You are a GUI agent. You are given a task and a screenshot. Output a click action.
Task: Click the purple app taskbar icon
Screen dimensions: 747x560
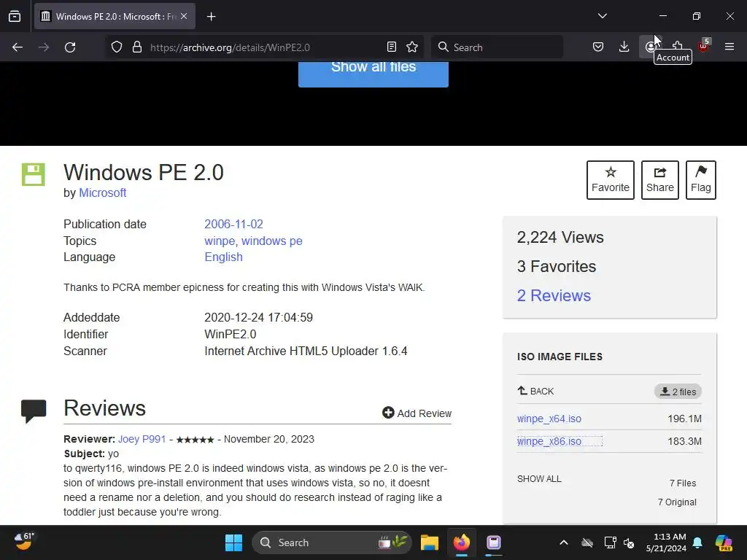494,542
